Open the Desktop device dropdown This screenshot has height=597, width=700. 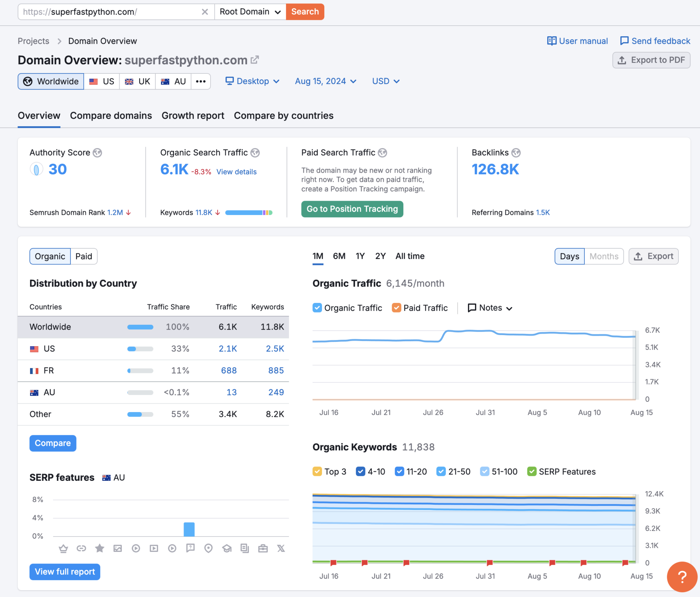tap(252, 81)
